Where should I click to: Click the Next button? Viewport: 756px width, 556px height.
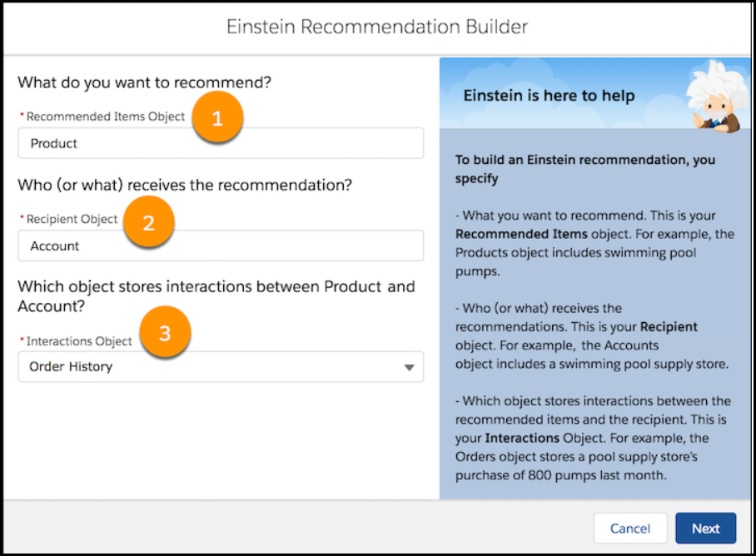click(x=705, y=528)
